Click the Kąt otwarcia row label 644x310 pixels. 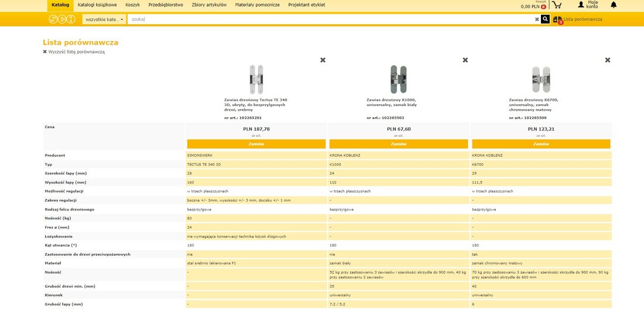click(x=61, y=246)
